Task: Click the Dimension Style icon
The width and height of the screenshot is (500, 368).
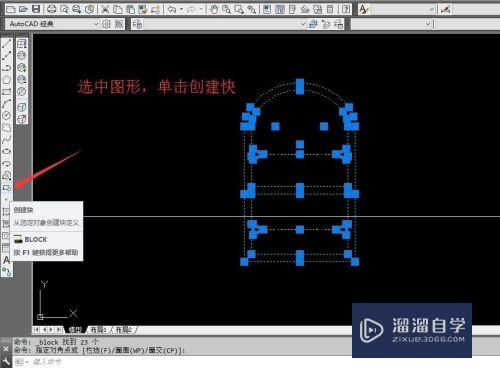Action: pos(445,9)
